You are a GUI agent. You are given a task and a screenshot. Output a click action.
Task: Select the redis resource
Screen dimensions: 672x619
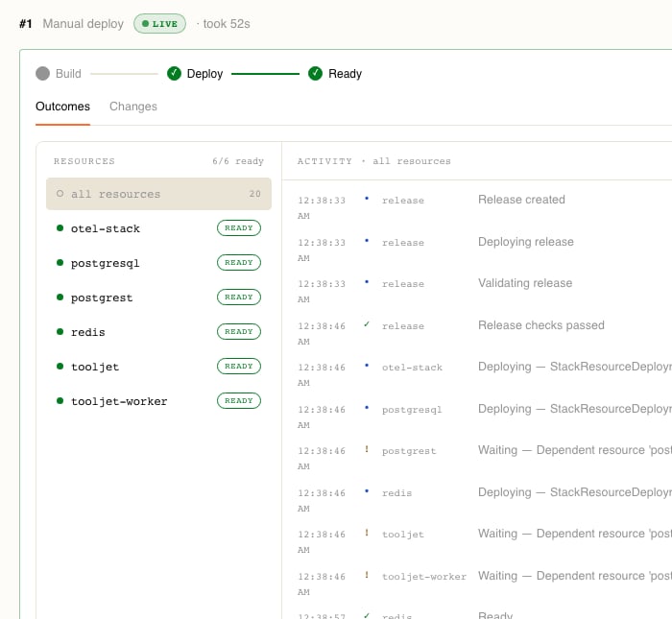click(158, 332)
